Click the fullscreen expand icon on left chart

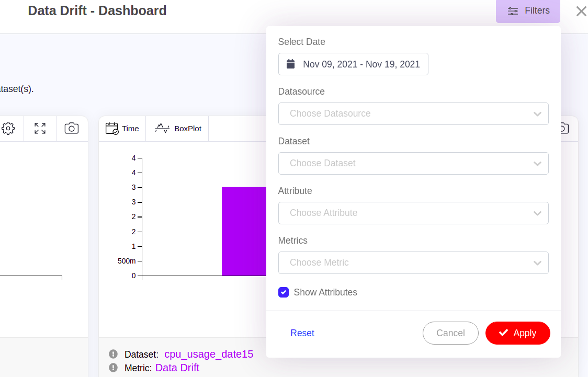coord(40,128)
